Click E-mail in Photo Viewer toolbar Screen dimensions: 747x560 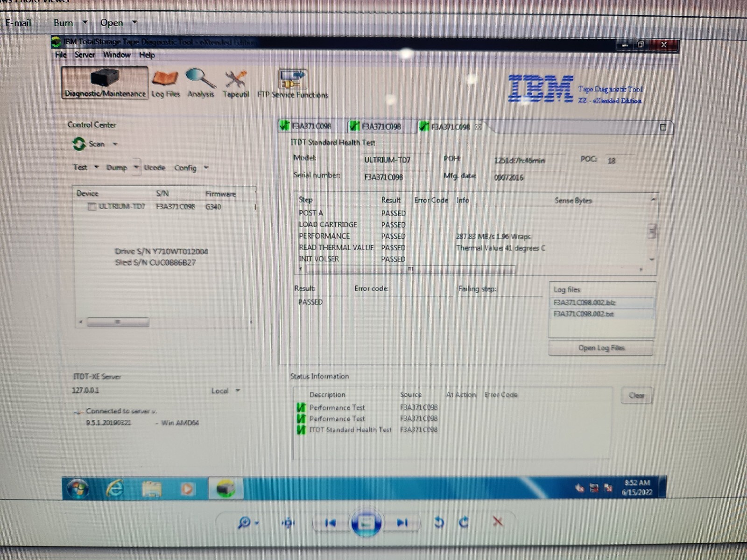coord(18,22)
